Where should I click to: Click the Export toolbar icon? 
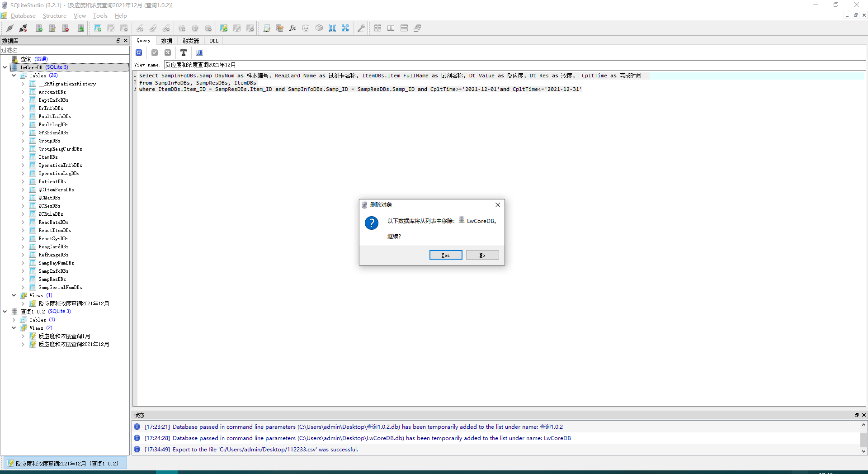(345, 28)
